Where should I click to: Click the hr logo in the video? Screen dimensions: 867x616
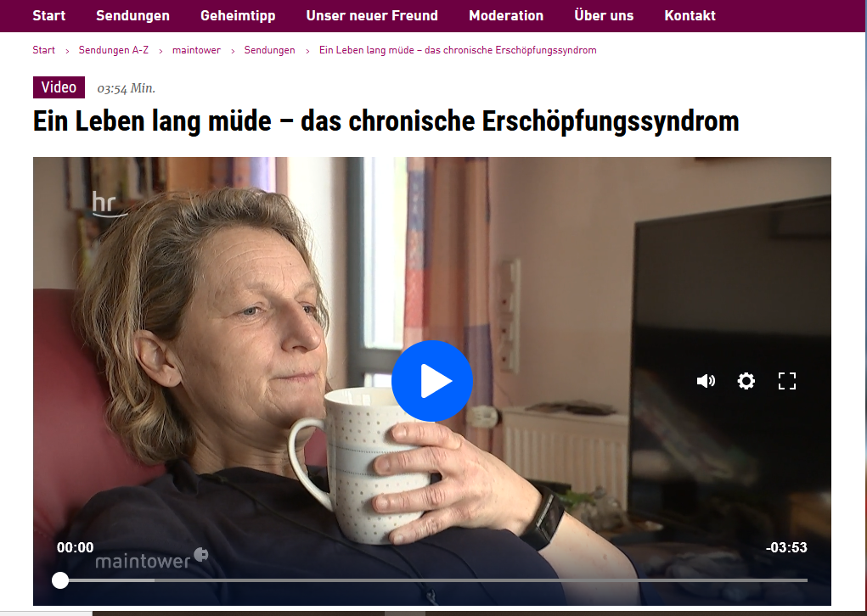[x=107, y=204]
